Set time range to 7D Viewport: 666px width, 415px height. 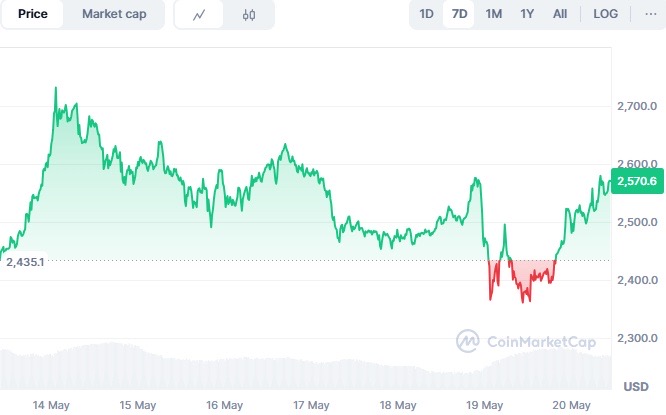(459, 14)
